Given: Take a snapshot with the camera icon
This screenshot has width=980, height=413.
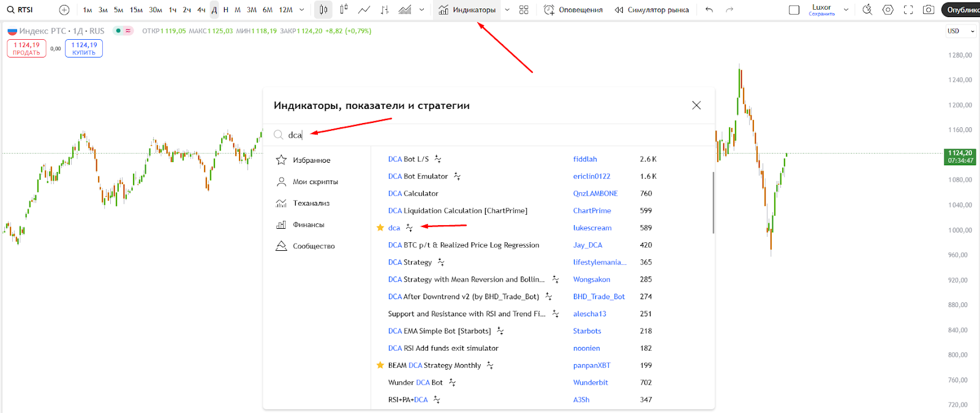Looking at the screenshot, I should (929, 10).
